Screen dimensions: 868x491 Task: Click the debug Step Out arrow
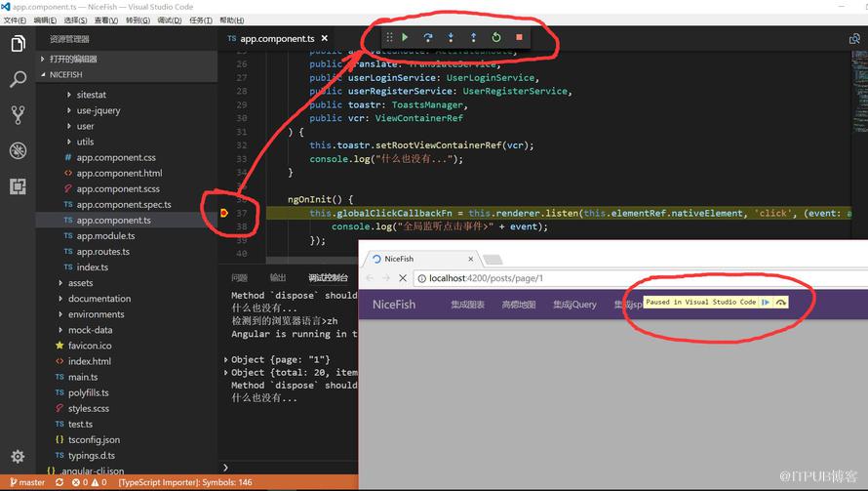pyautogui.click(x=473, y=37)
